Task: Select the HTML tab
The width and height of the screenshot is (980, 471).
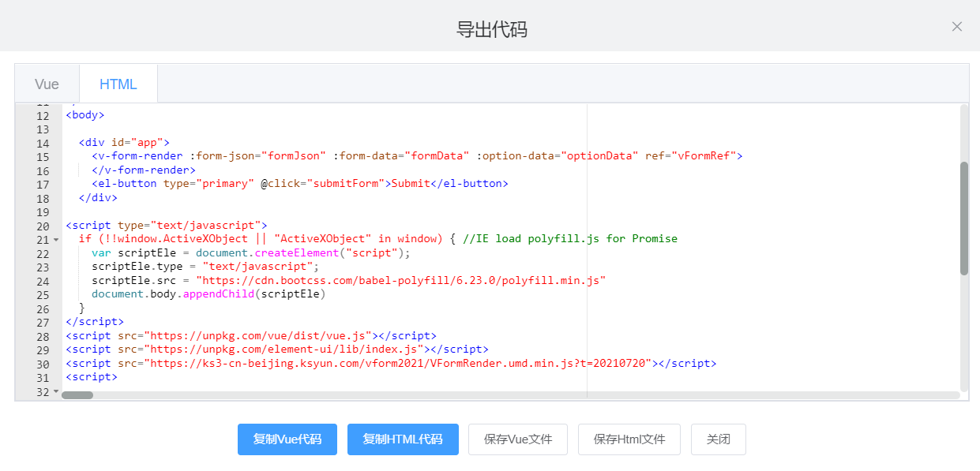Action: (x=118, y=84)
